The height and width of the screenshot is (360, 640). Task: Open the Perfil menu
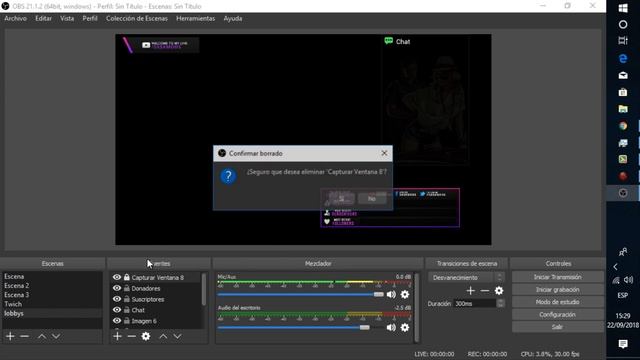tap(90, 18)
